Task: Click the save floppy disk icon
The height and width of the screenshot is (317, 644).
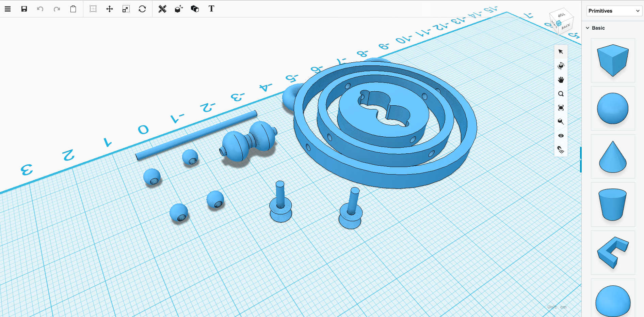Action: [24, 9]
